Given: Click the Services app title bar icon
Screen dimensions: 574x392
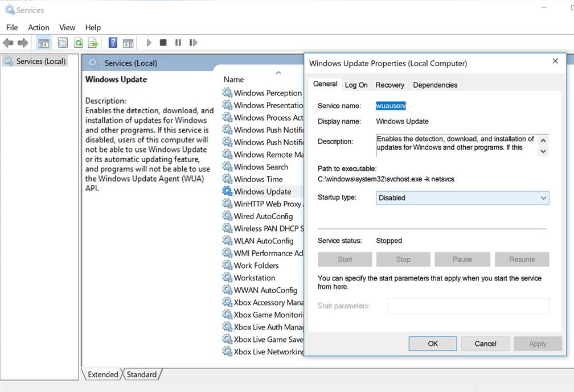Looking at the screenshot, I should pos(10,10).
